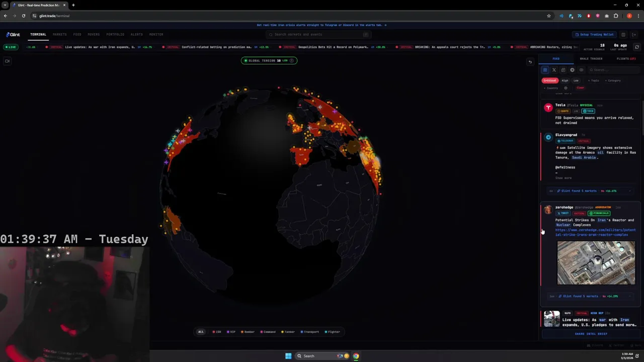Viewport: 644px width, 362px height.
Task: Select the grid all-sources feed icon
Action: click(545, 70)
